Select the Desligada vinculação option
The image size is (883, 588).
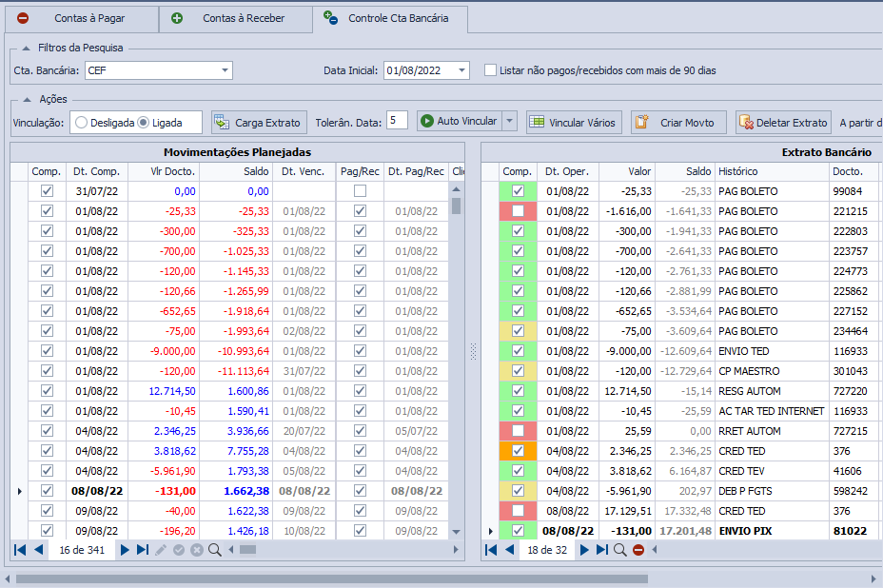coord(81,123)
